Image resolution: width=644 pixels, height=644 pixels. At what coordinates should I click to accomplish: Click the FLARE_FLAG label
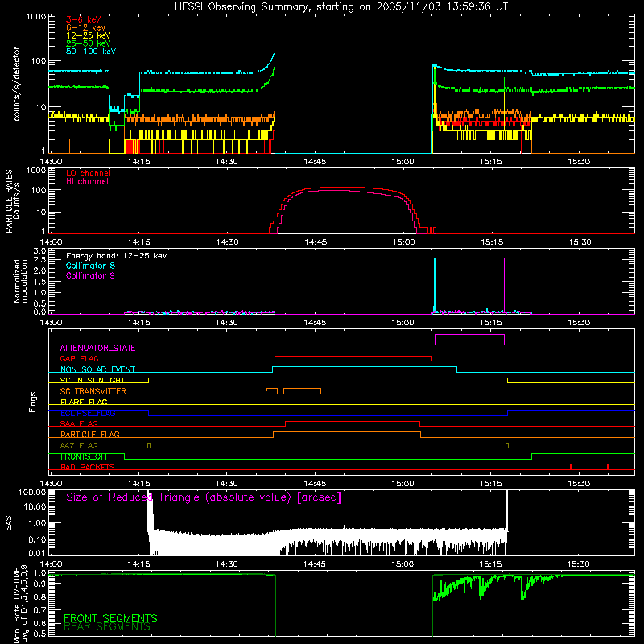84,402
